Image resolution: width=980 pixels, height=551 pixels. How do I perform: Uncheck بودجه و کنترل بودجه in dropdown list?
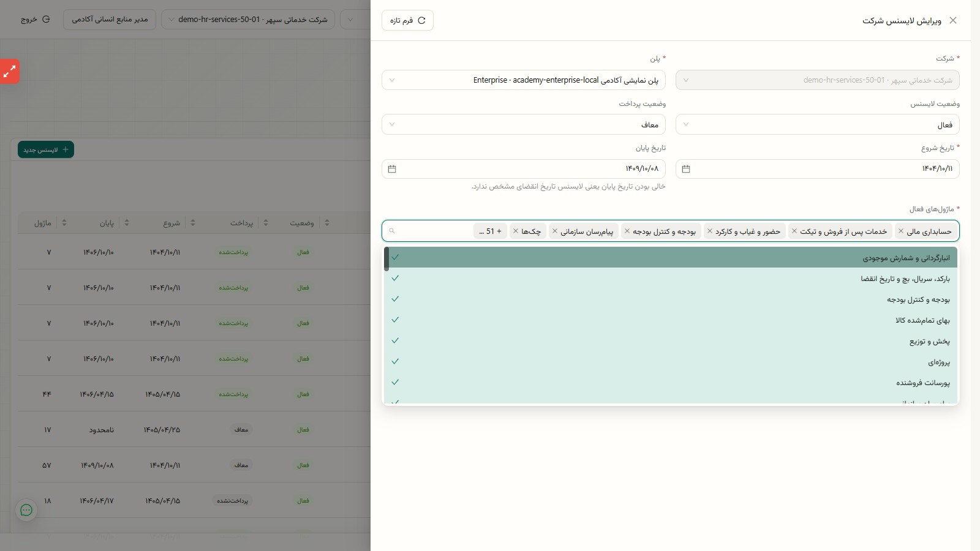tap(671, 299)
